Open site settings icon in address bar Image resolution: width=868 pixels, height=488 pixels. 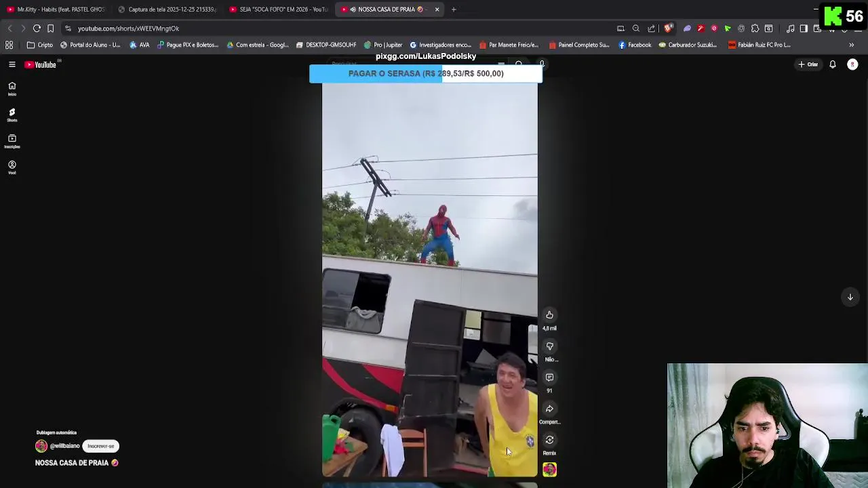tap(68, 28)
